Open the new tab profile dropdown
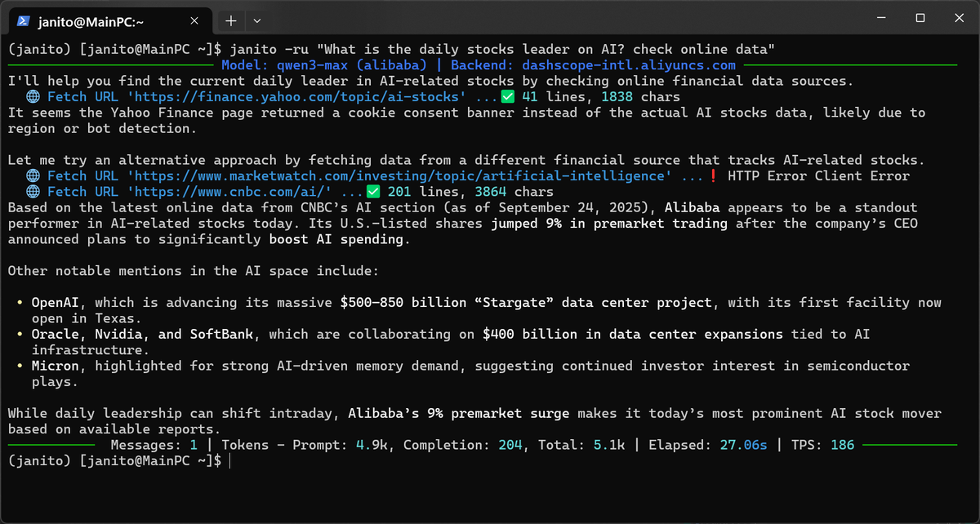This screenshot has height=524, width=980. [256, 20]
